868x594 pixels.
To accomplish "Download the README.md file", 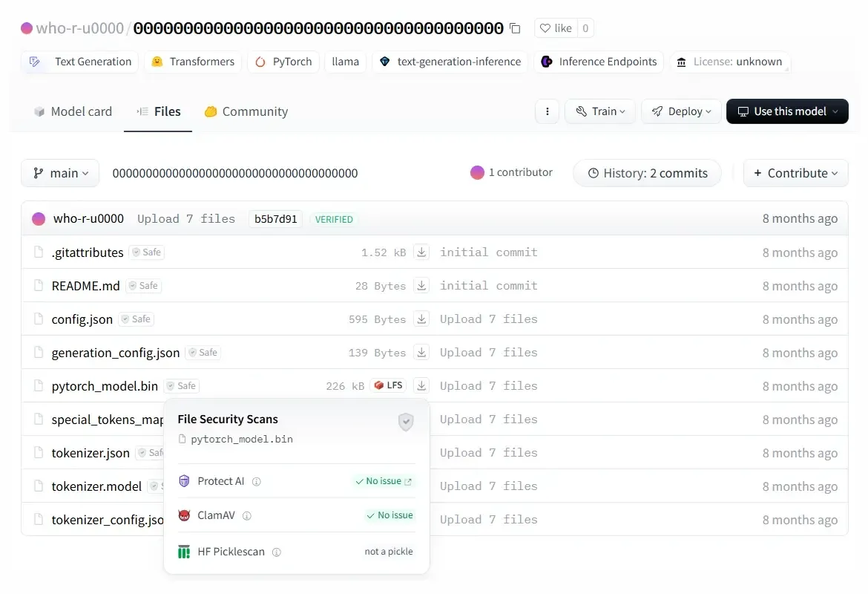I will pyautogui.click(x=421, y=286).
